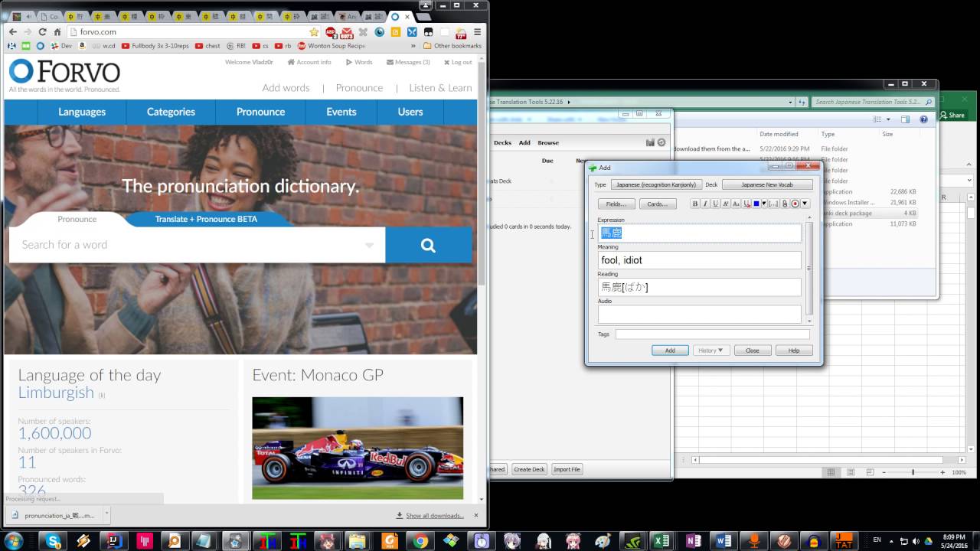Click the Browse item in Anki main window
This screenshot has height=551, width=980.
coord(548,142)
